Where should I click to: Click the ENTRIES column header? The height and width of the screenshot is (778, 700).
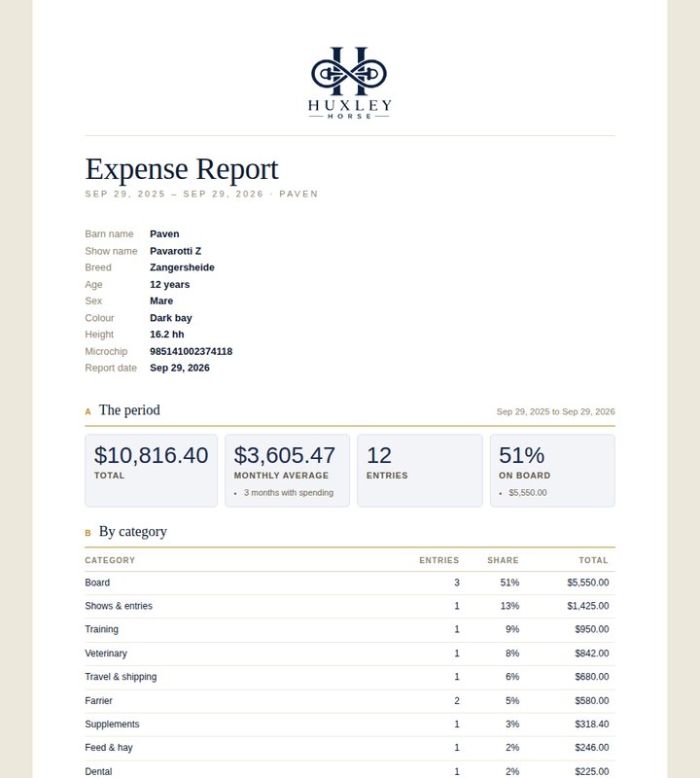pos(439,560)
